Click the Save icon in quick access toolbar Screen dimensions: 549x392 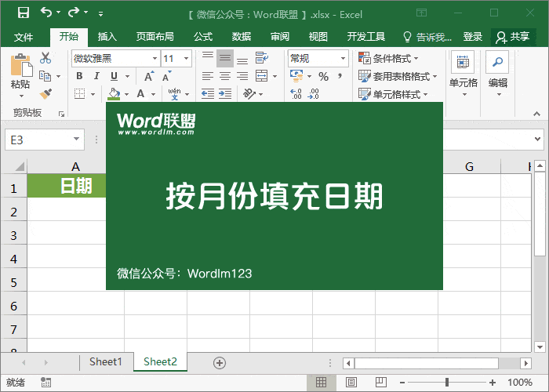coord(23,13)
